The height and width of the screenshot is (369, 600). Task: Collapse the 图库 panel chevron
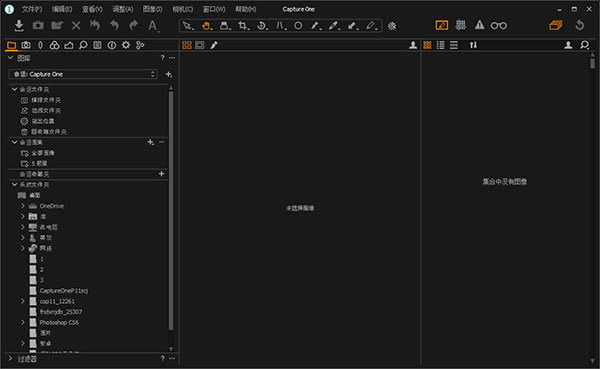click(11, 58)
